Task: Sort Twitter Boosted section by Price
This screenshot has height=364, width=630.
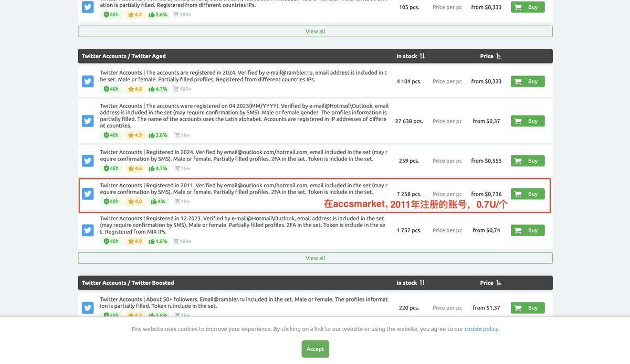Action: click(x=491, y=283)
